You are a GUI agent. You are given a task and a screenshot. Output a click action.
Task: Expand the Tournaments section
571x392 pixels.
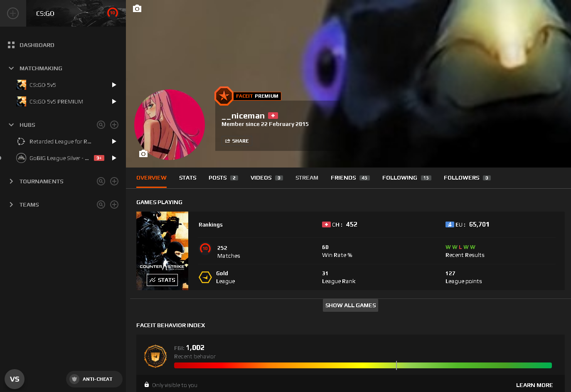(x=11, y=181)
